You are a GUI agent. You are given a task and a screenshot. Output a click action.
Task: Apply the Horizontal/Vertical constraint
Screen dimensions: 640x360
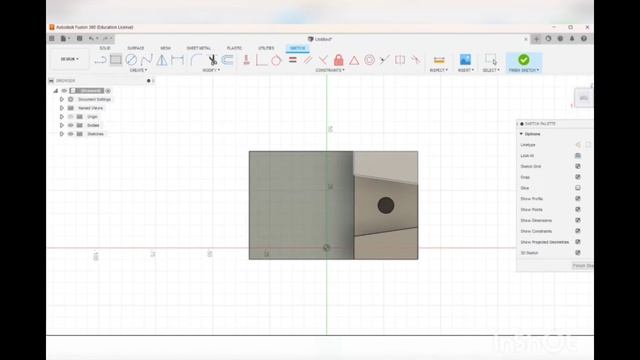point(246,60)
